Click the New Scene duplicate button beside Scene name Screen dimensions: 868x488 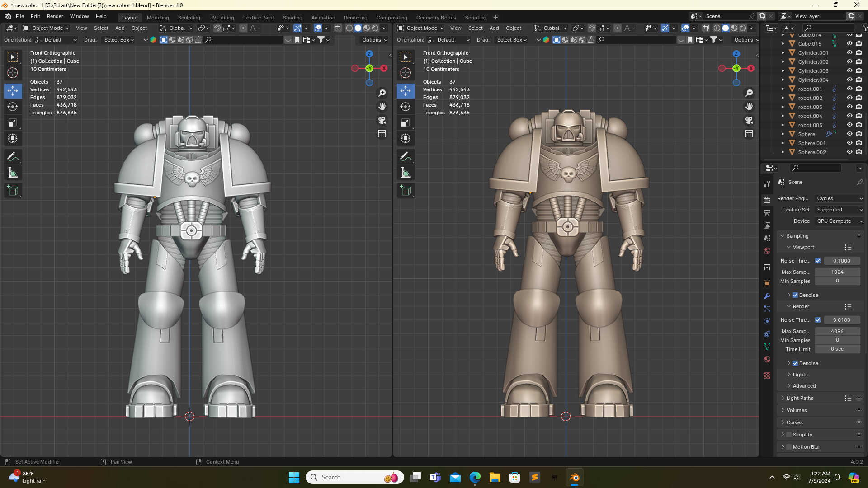pos(762,16)
